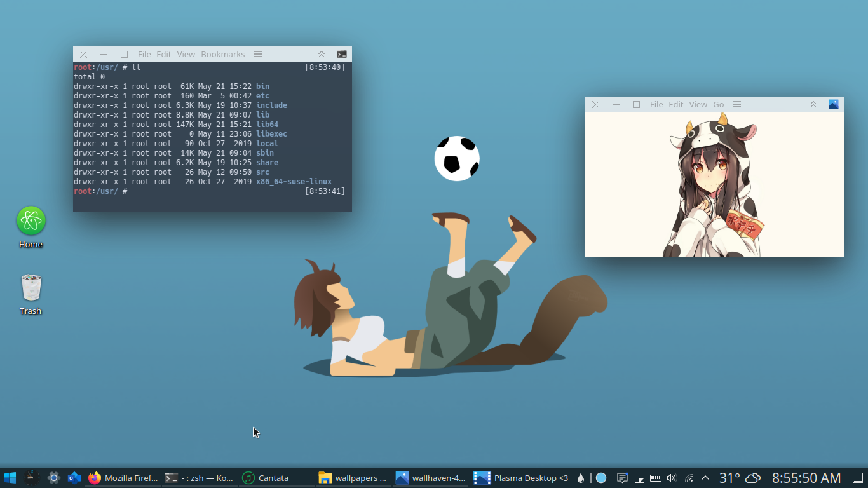Click the cow-hoodie girl image in viewer

tap(714, 185)
